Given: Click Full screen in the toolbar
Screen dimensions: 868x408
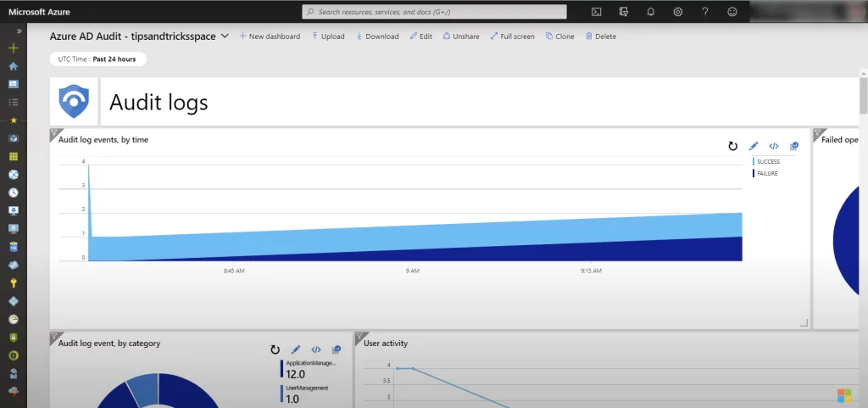Looking at the screenshot, I should (512, 36).
